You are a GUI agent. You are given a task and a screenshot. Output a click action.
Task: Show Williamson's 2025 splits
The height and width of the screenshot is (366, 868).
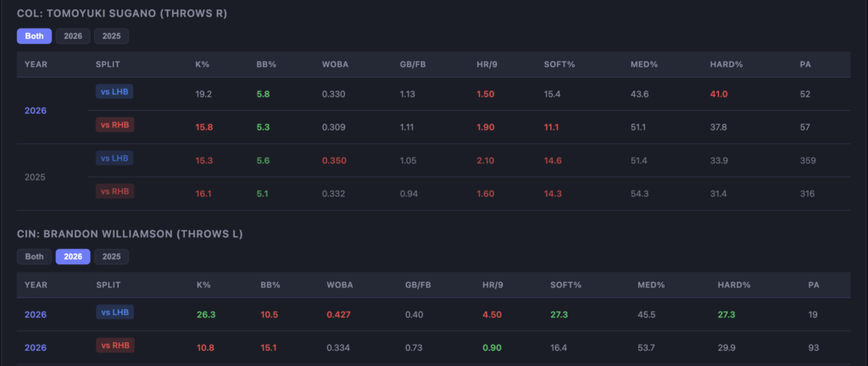point(111,257)
